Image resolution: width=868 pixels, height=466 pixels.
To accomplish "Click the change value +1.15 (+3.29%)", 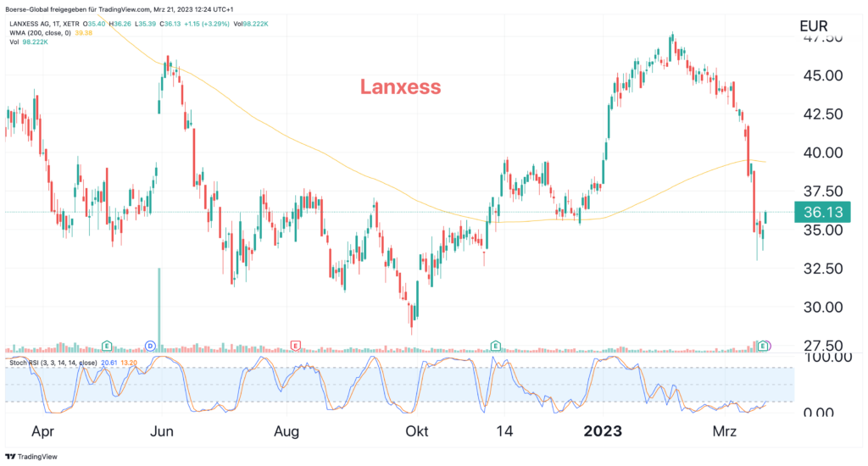I will tap(207, 24).
